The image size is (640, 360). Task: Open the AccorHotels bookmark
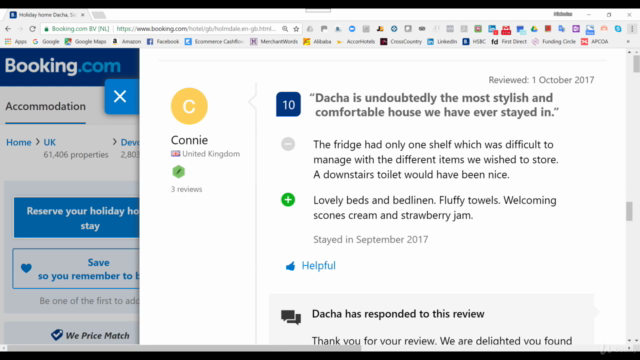click(356, 42)
